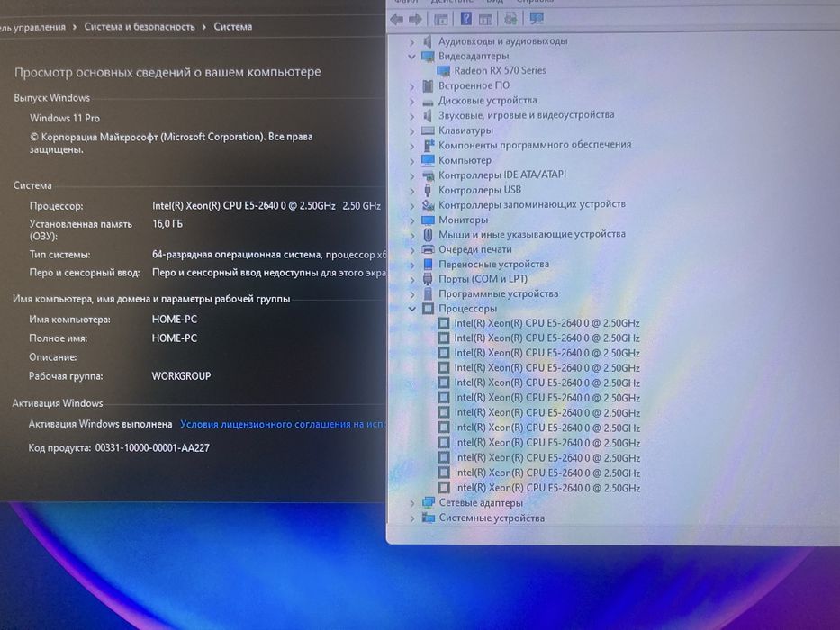Click the processor value Intel(R) Xeon(R) in System window
This screenshot has height=630, width=840.
coord(266,206)
